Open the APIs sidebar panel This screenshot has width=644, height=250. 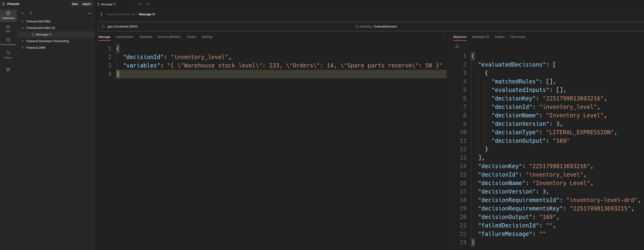[8, 28]
